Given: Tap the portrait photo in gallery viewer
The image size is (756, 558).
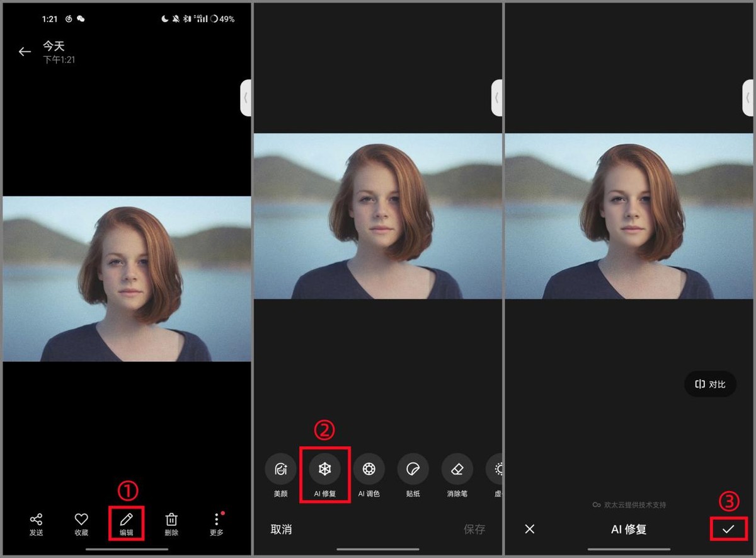Looking at the screenshot, I should [127, 279].
